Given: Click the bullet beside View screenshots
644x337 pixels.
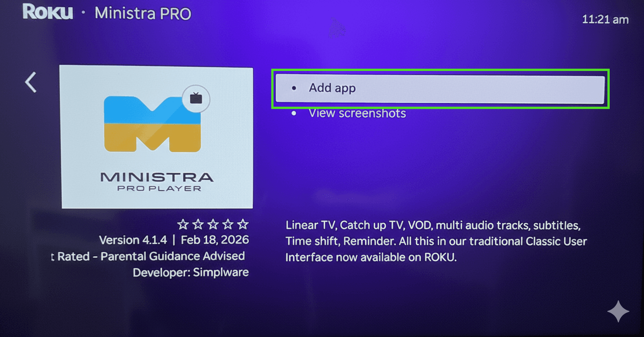Looking at the screenshot, I should pyautogui.click(x=294, y=114).
